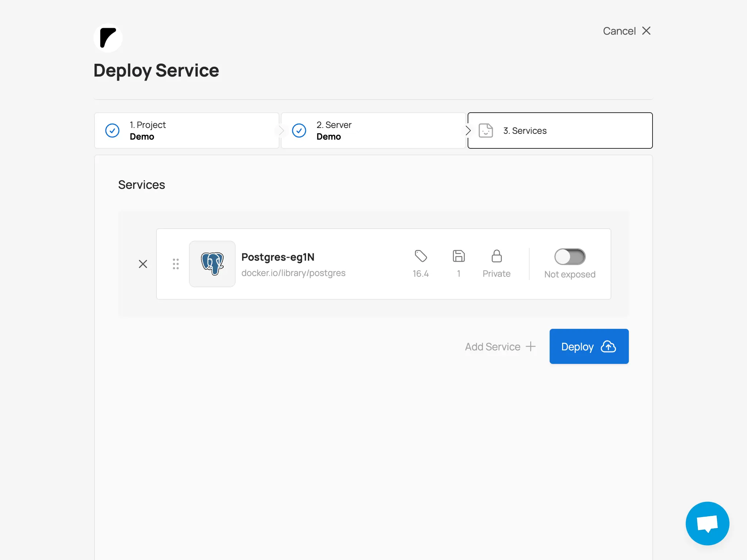Click the version tag icon showing 16.4
The height and width of the screenshot is (560, 747).
[421, 257]
